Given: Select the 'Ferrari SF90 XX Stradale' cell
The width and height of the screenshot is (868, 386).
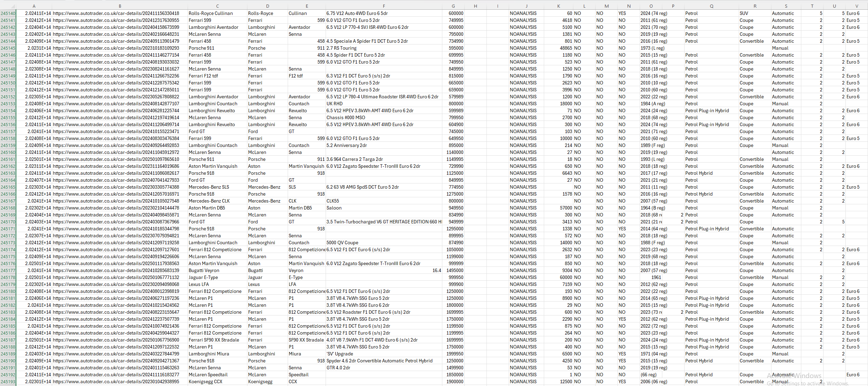Looking at the screenshot, I should [214, 340].
